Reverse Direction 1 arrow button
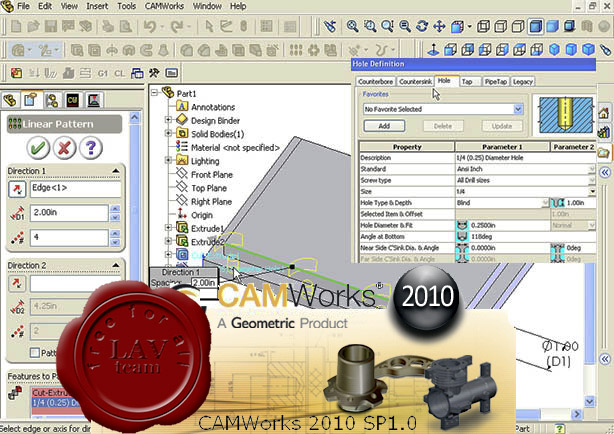The width and height of the screenshot is (614, 434). point(17,189)
